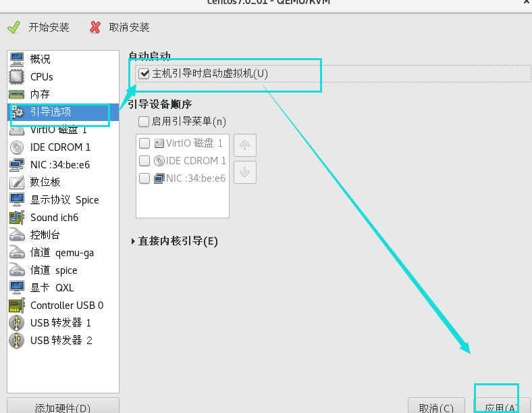Select 显卡 QXL in hardware list
This screenshot has width=532, height=413.
click(x=63, y=288)
